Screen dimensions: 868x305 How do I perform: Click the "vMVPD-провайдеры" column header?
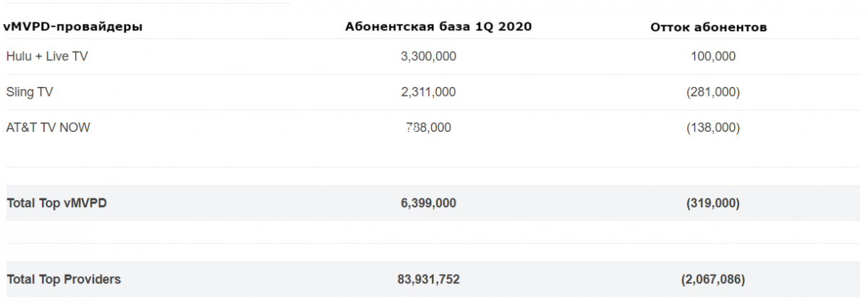(x=73, y=27)
